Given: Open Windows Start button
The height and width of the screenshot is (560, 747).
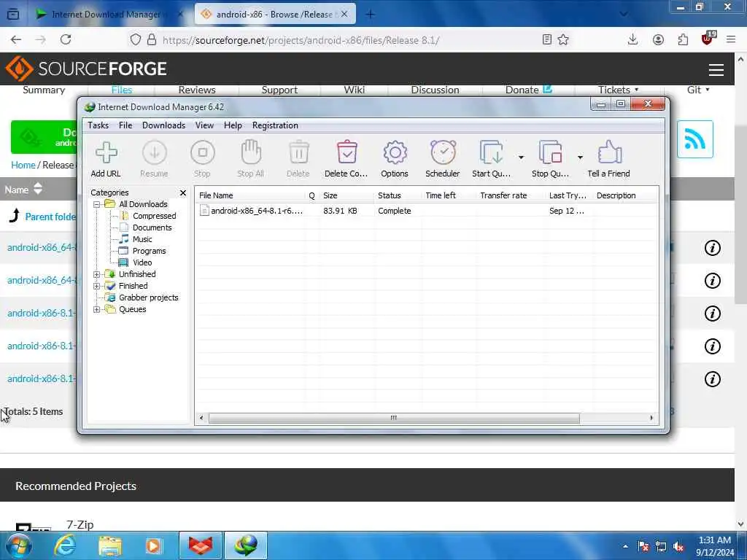Looking at the screenshot, I should tap(18, 545).
